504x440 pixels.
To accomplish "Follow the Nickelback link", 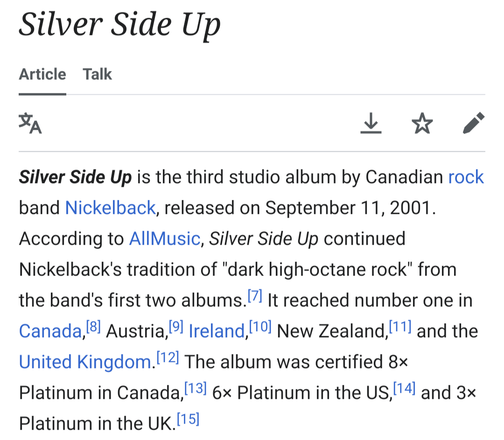I will (111, 207).
